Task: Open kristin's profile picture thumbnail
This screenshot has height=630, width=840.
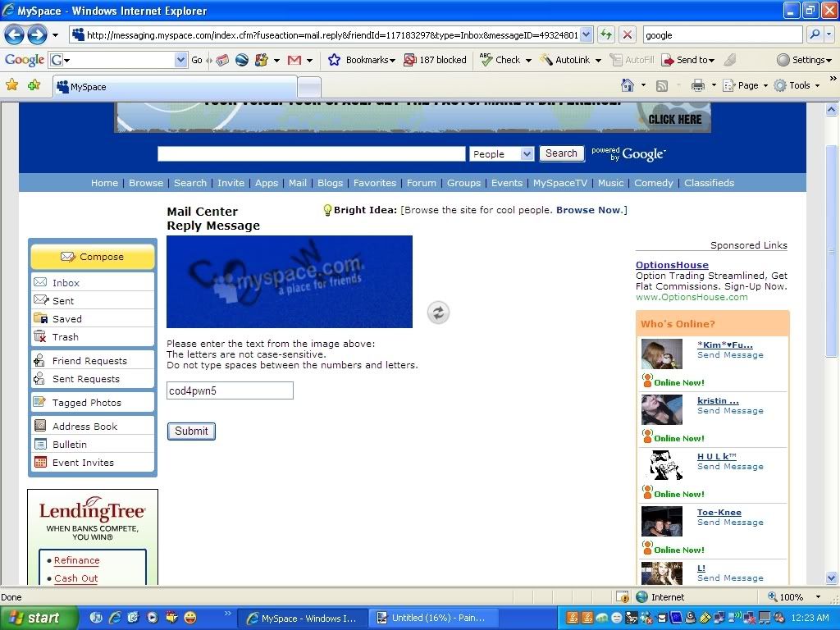Action: pyautogui.click(x=662, y=410)
